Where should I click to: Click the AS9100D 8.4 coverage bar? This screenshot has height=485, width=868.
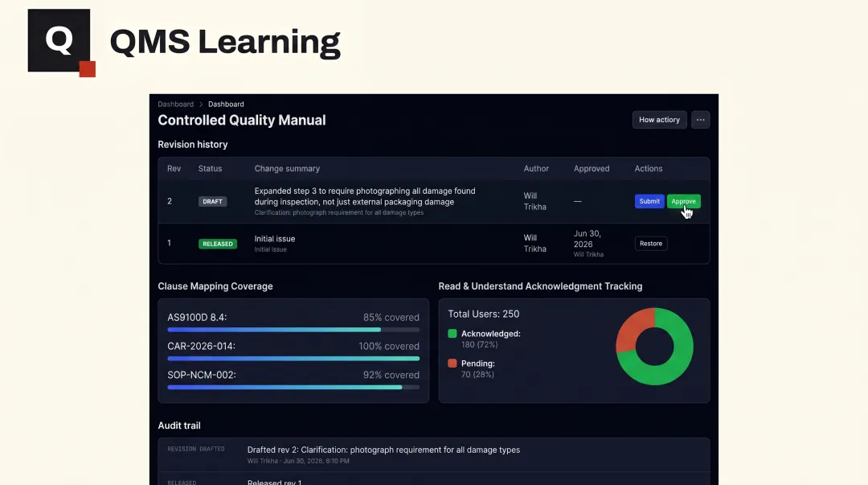point(293,330)
